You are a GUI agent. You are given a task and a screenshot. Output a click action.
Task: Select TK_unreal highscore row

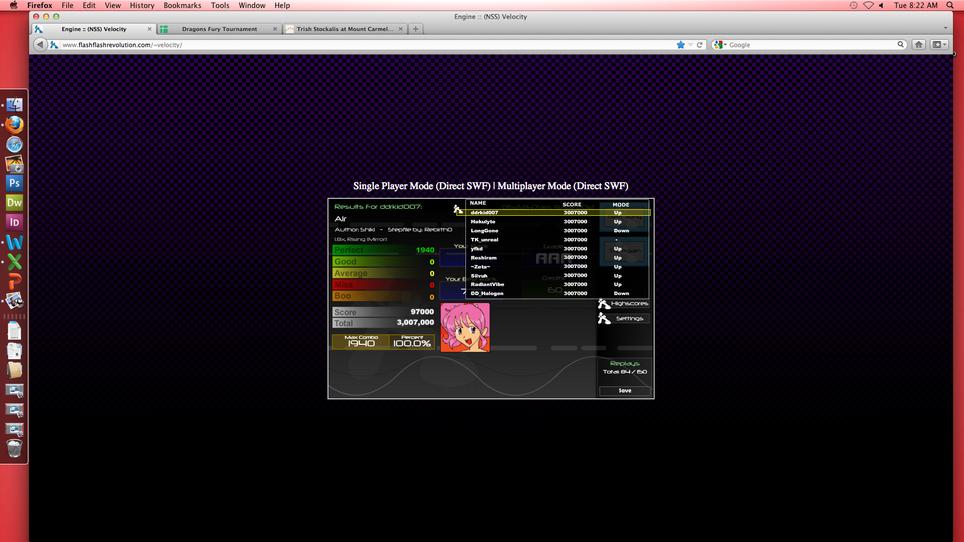(x=558, y=240)
